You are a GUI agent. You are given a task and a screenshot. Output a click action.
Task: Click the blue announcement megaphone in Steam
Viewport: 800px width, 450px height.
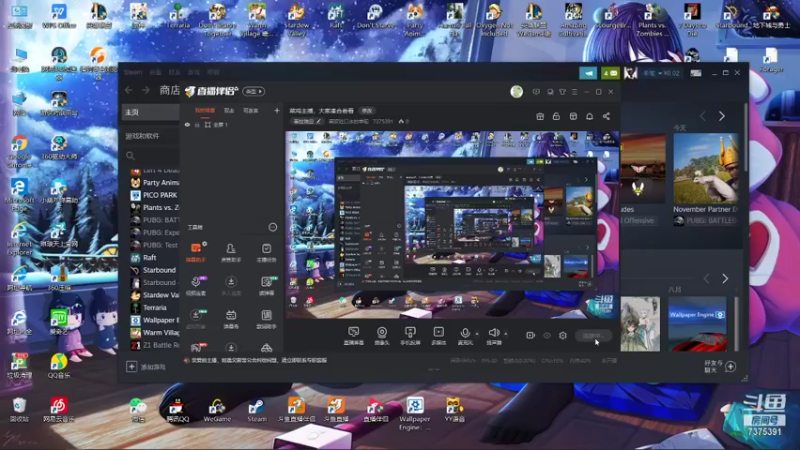[x=588, y=73]
